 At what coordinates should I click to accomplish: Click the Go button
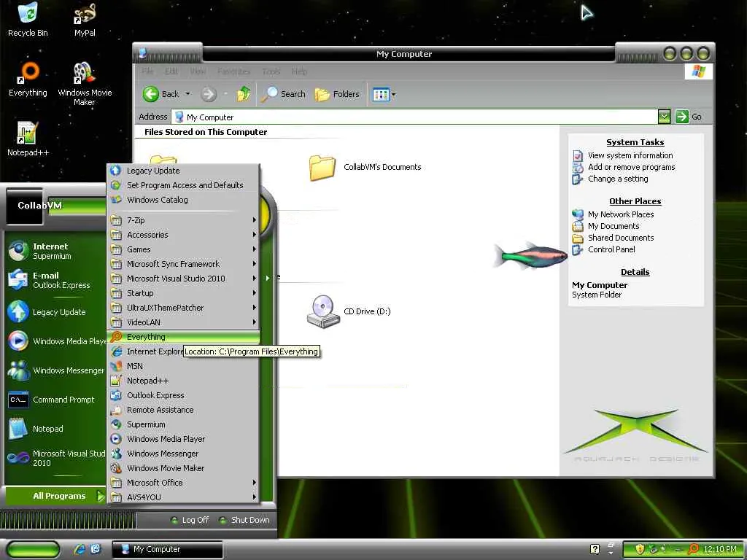[x=689, y=117]
